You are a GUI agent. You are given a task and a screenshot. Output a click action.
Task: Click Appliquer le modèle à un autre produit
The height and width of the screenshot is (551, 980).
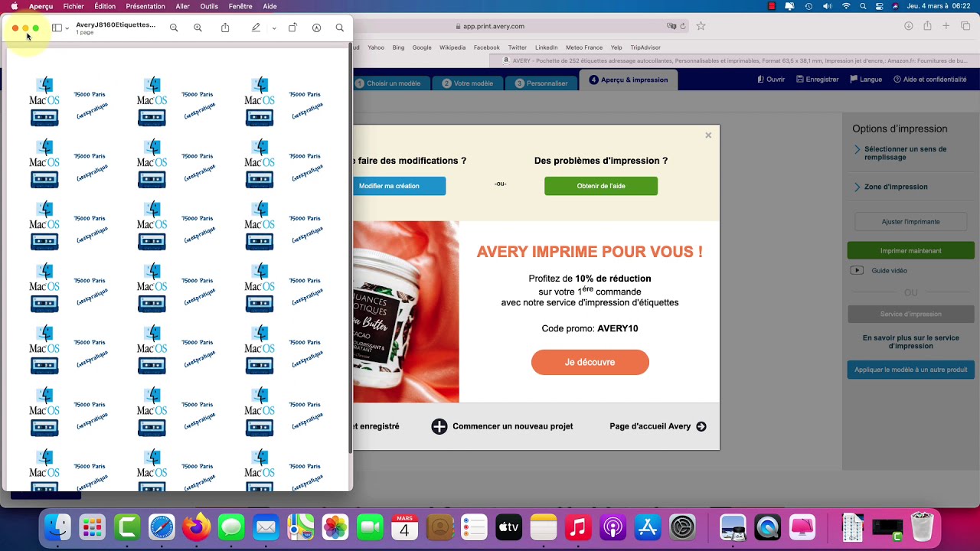click(x=910, y=370)
